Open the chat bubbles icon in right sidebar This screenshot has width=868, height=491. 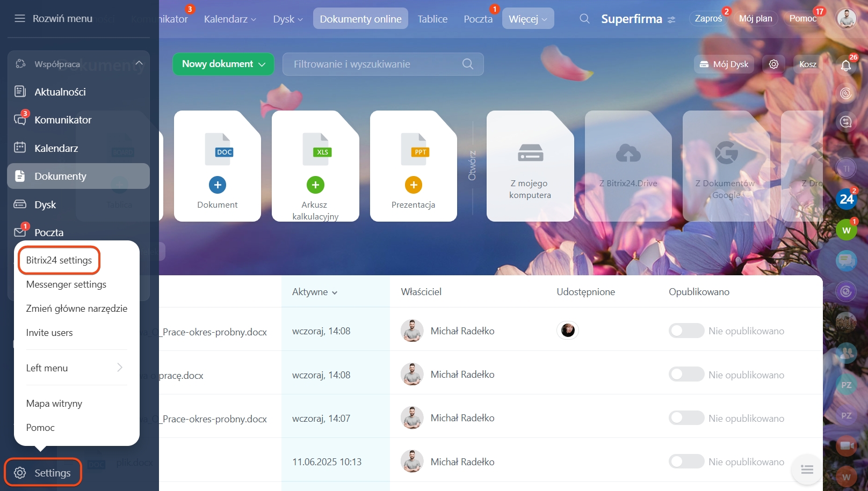(847, 261)
